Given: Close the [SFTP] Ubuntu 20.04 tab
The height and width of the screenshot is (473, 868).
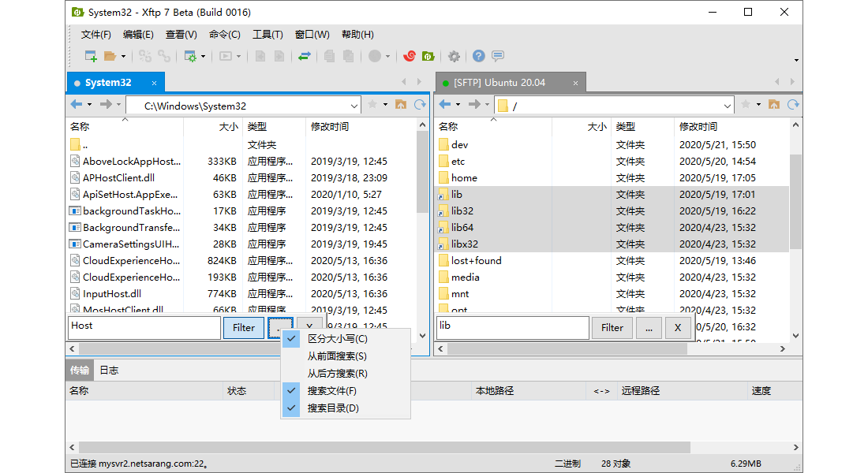Looking at the screenshot, I should click(575, 83).
